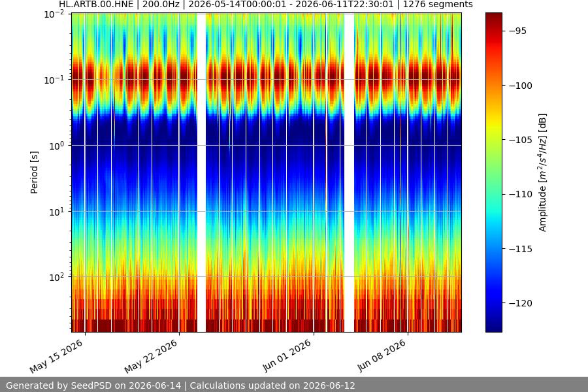Click the -105 colorbar tick value

point(521,140)
